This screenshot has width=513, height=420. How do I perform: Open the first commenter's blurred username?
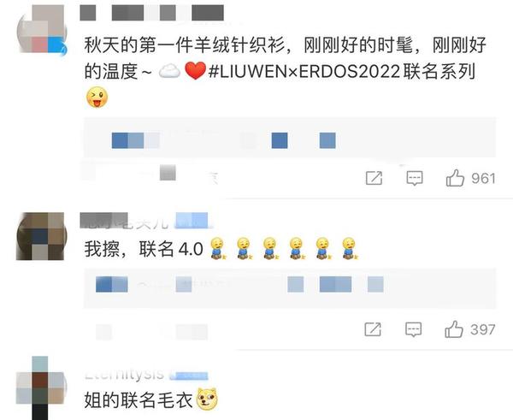point(152,13)
